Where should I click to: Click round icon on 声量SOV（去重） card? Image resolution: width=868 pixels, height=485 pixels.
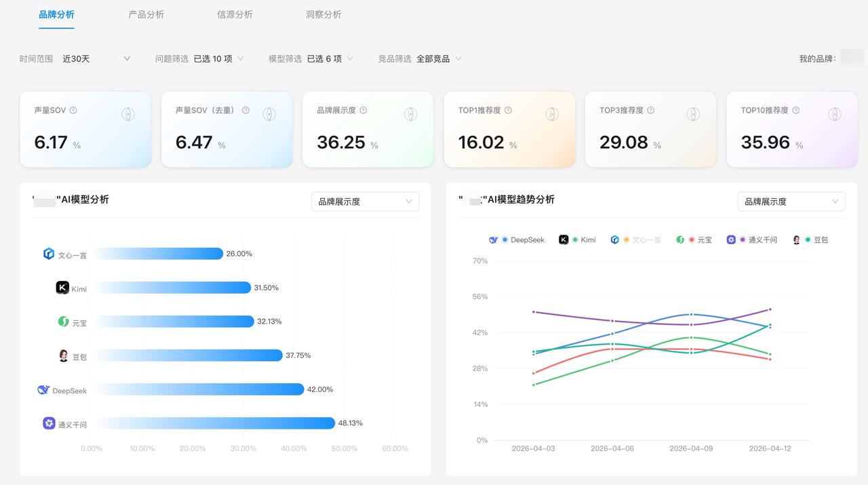coord(269,114)
